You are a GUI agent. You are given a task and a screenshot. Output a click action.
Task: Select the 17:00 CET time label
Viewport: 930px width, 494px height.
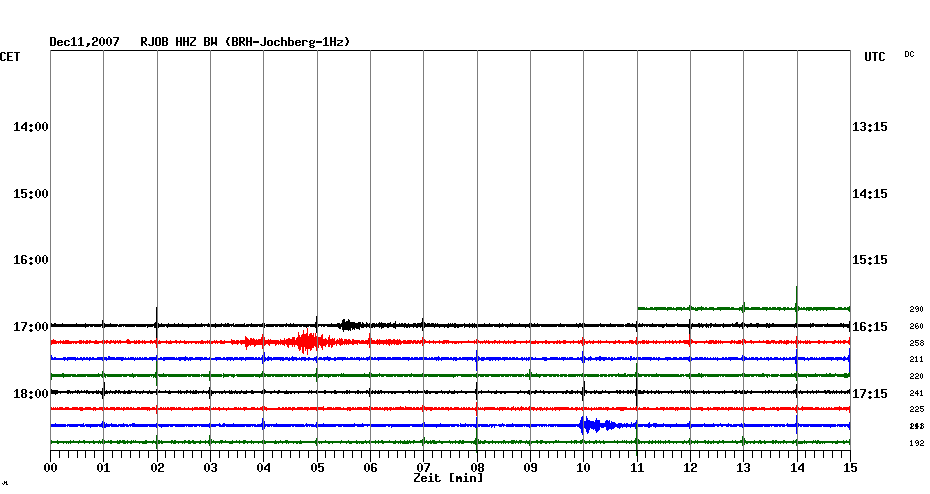(31, 327)
